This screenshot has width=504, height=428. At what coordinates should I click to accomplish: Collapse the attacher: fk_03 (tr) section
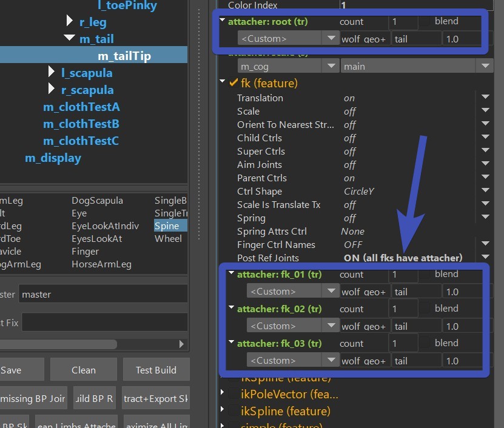tap(231, 341)
